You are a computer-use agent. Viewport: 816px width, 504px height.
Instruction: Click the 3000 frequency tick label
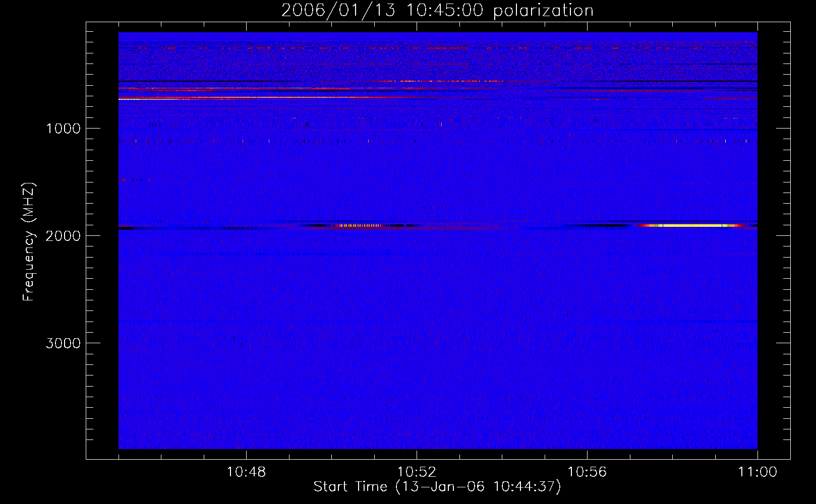point(63,343)
